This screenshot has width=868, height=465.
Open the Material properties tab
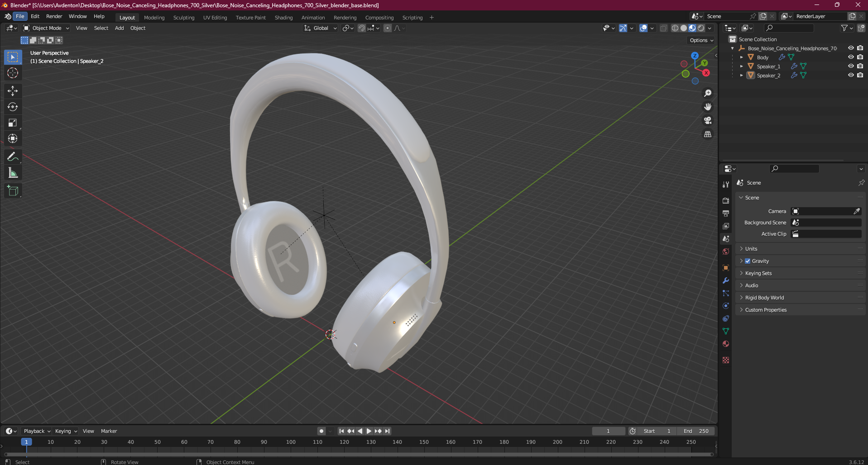click(x=726, y=344)
